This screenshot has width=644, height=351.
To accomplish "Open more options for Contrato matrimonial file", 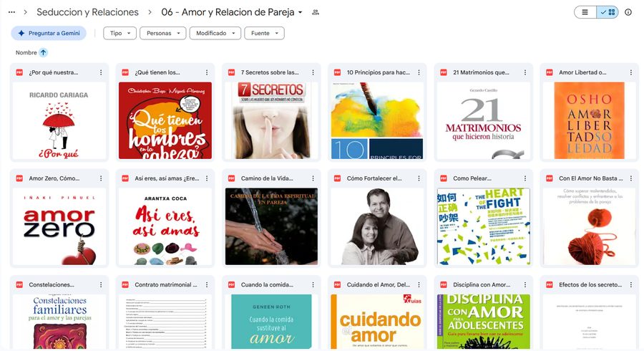I will click(207, 284).
